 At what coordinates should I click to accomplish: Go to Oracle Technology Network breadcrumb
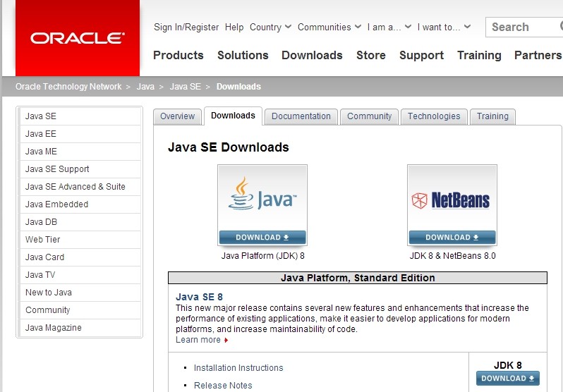click(68, 87)
